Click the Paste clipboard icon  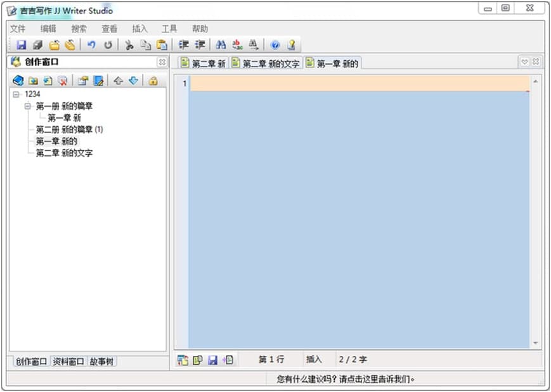click(x=162, y=45)
